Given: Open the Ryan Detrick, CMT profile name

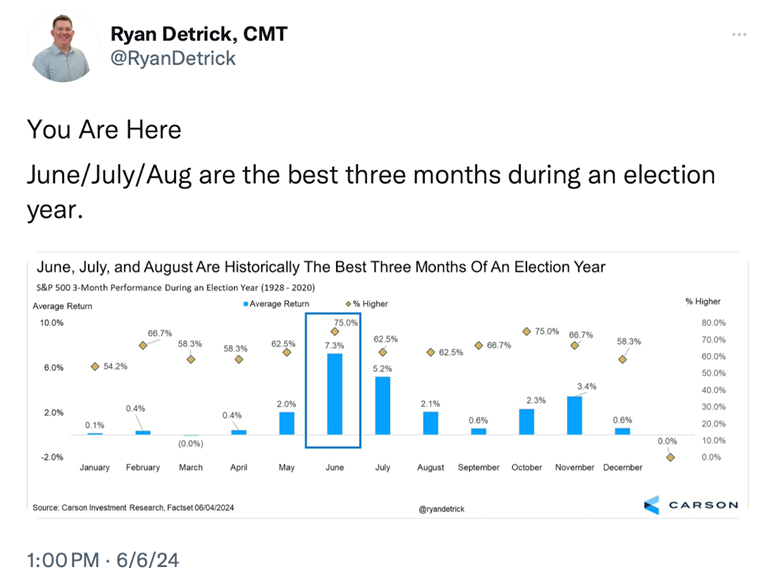Looking at the screenshot, I should 199,34.
